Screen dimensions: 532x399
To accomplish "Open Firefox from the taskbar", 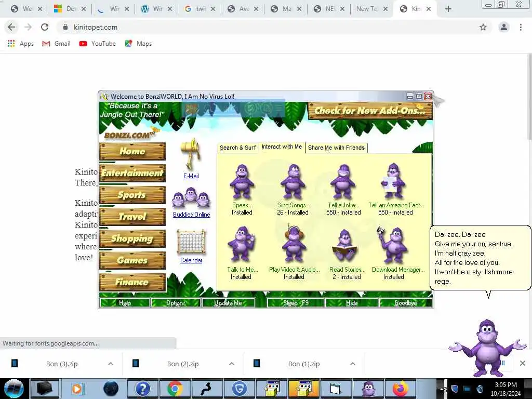I will [401, 389].
